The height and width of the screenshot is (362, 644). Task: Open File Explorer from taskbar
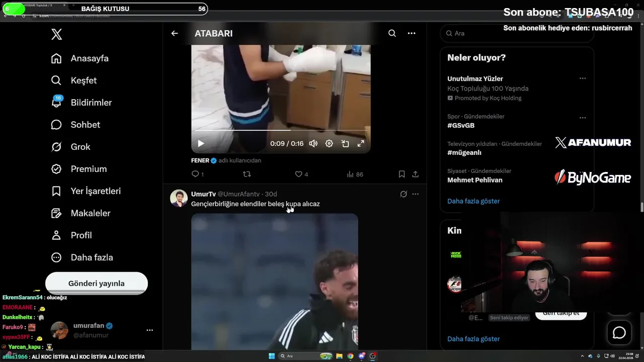pyautogui.click(x=340, y=356)
